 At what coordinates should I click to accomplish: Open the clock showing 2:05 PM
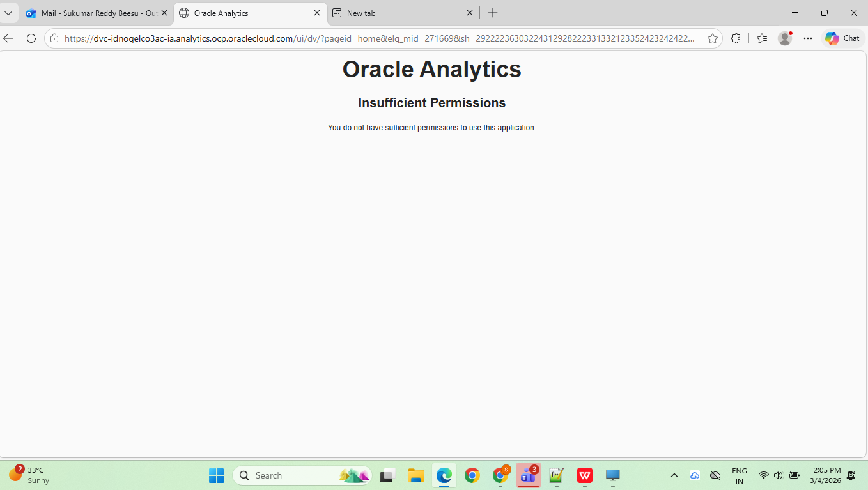826,475
